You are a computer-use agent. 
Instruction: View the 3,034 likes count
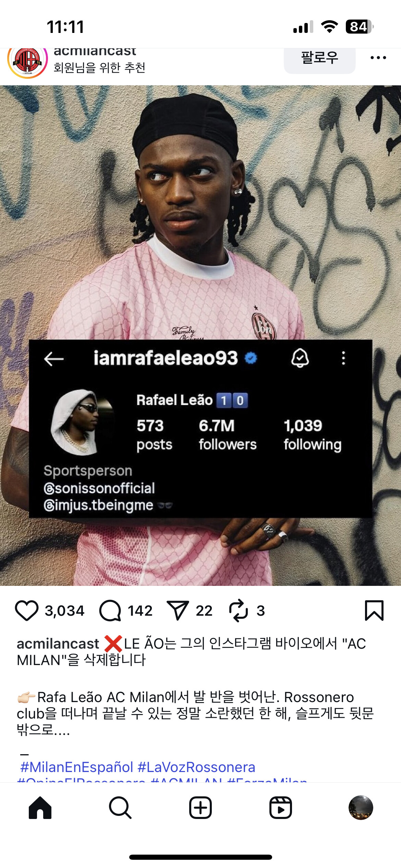[x=64, y=611]
